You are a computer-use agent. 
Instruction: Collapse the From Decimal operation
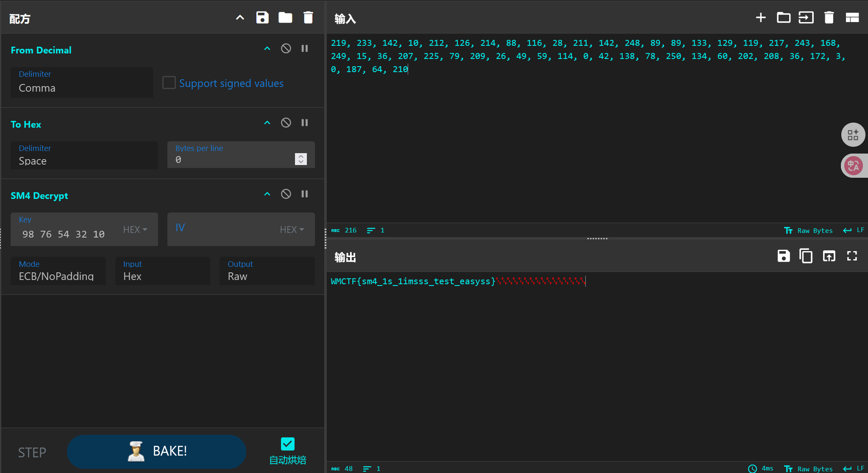pos(267,49)
